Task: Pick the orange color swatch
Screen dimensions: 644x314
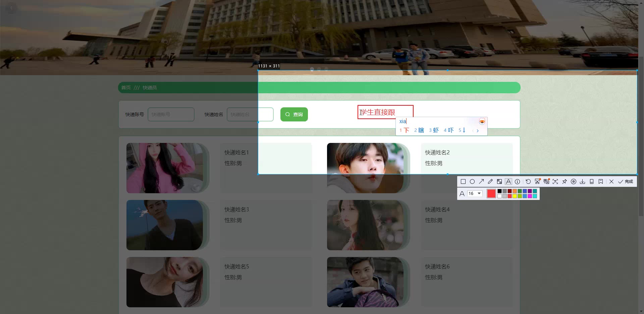Action: tap(515, 191)
